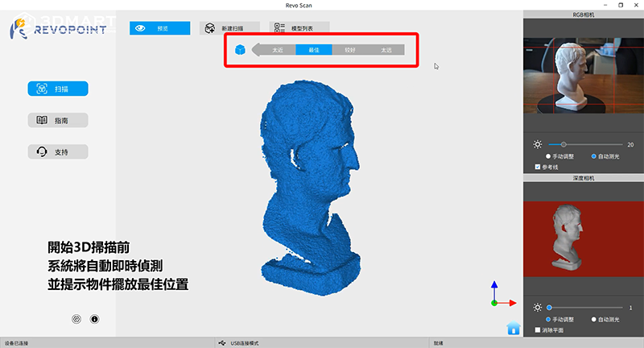Click the 最佳 best distance segment
The height and width of the screenshot is (348, 644).
coord(314,50)
